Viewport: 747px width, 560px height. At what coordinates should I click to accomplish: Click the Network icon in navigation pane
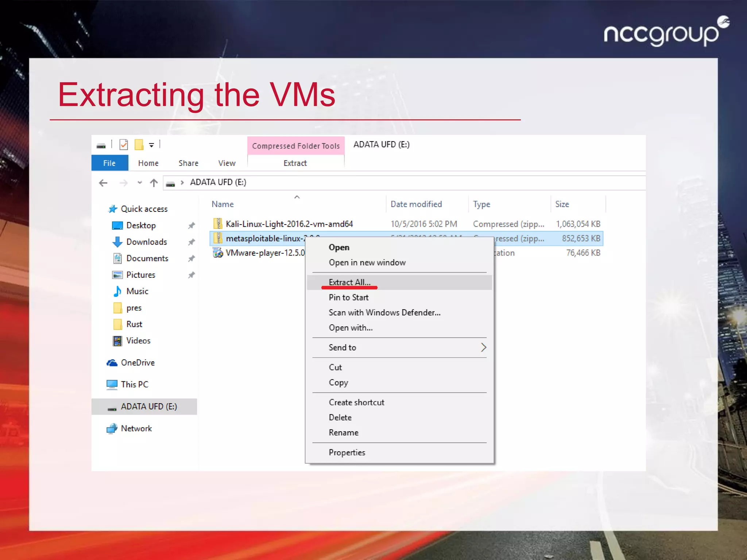coord(112,429)
